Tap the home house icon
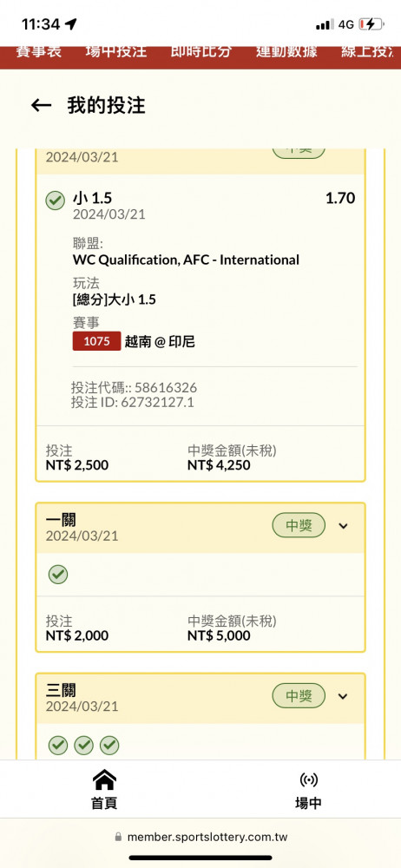The image size is (401, 868). [104, 780]
